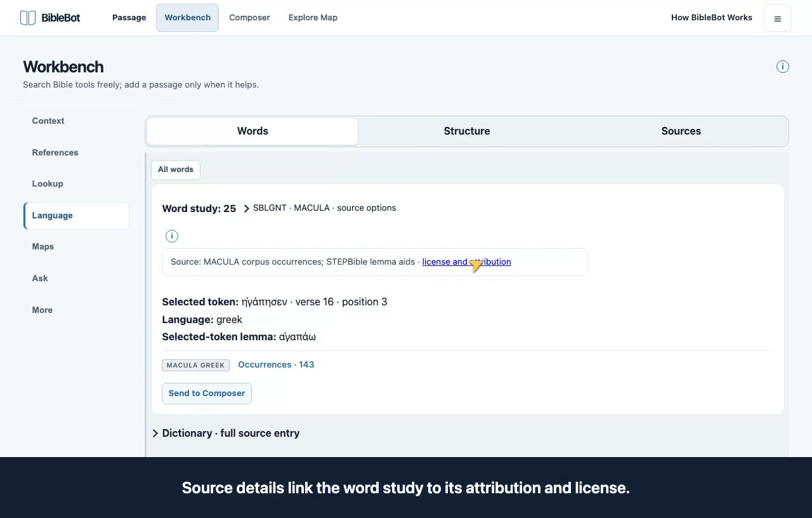Click the BibleBot book logo icon
The image size is (812, 518).
click(28, 18)
